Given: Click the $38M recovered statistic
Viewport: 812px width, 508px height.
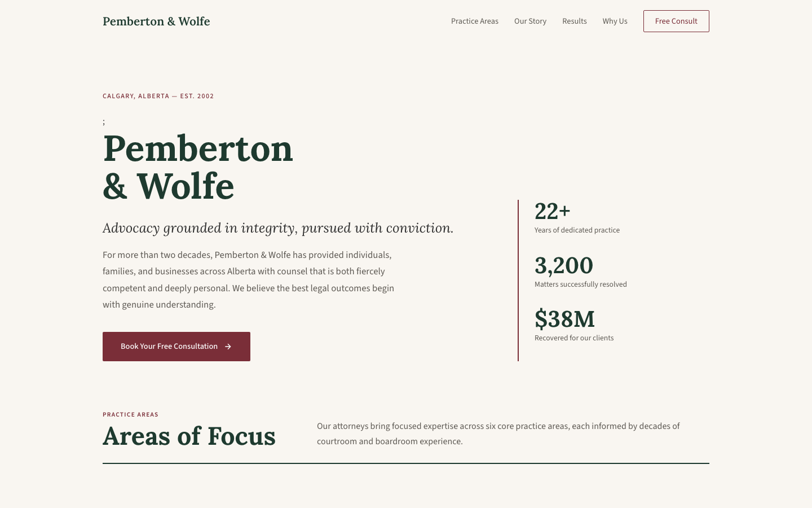Looking at the screenshot, I should (x=564, y=319).
